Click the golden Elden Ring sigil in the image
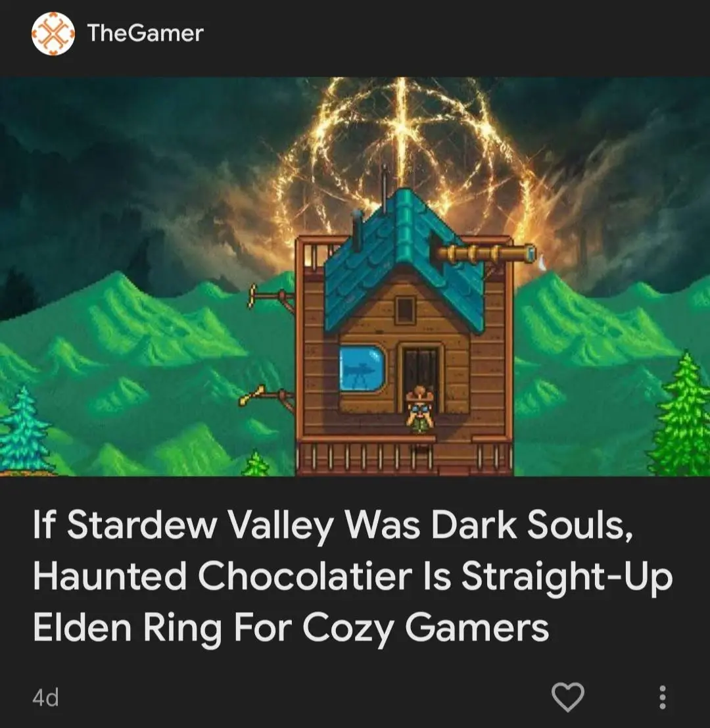 pyautogui.click(x=404, y=153)
